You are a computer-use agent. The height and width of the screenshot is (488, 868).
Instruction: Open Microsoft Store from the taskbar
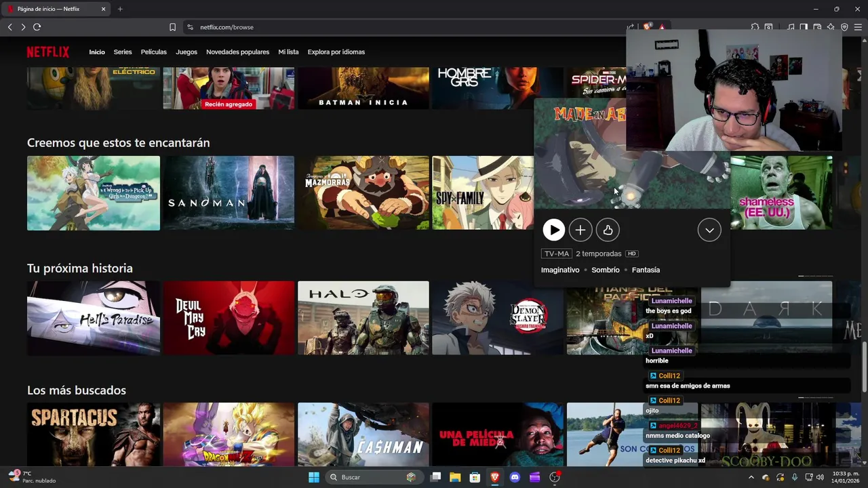[475, 477]
